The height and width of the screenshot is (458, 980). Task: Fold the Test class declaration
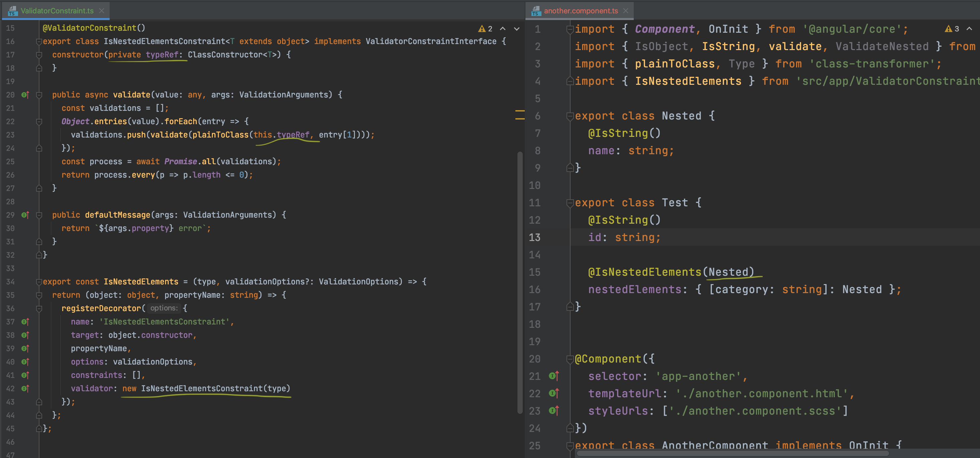click(x=570, y=203)
